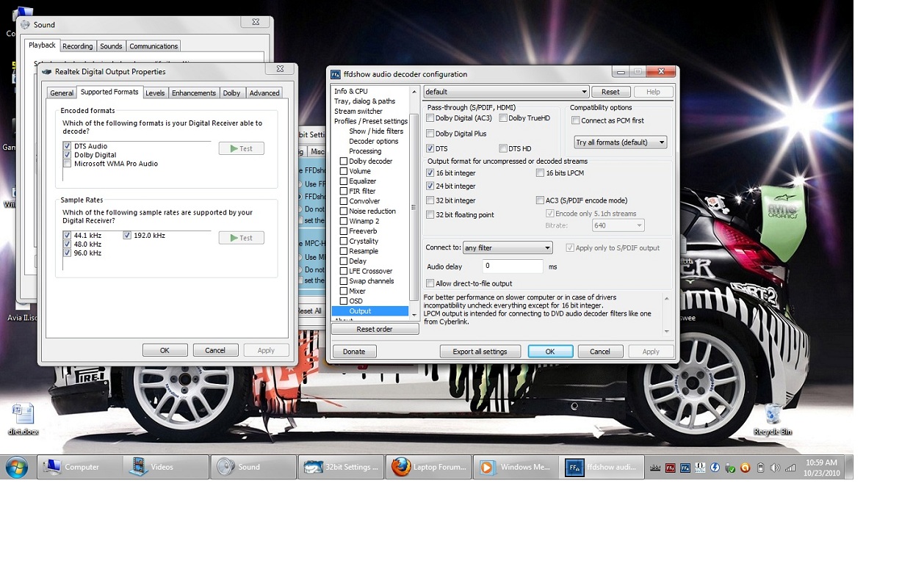Click the blue ffdshow audio tray icon
The width and height of the screenshot is (924, 577).
pyautogui.click(x=685, y=468)
